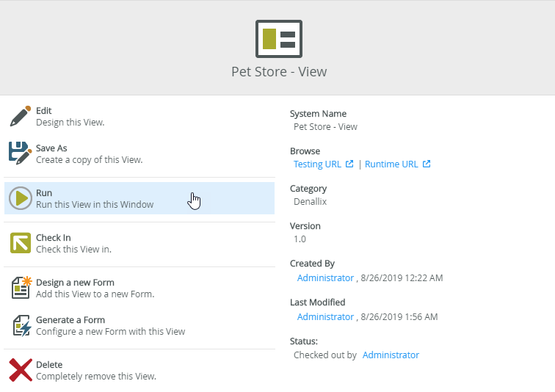The width and height of the screenshot is (555, 392).
Task: Click the red Delete X icon
Action: point(21,370)
